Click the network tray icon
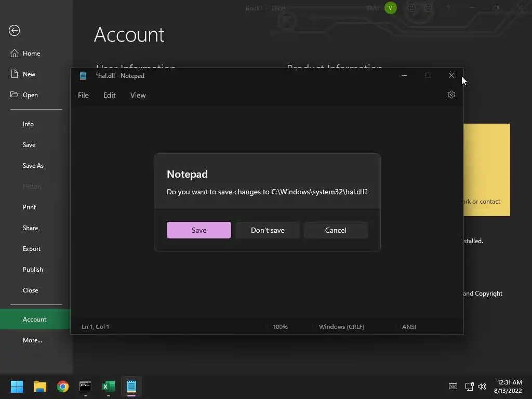 (469, 387)
